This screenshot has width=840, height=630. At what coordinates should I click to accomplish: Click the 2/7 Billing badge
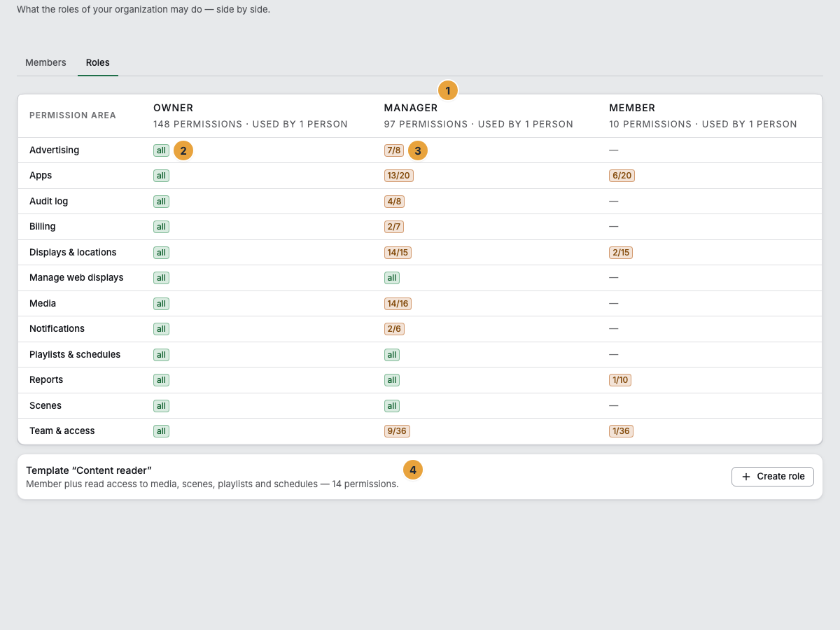(394, 227)
